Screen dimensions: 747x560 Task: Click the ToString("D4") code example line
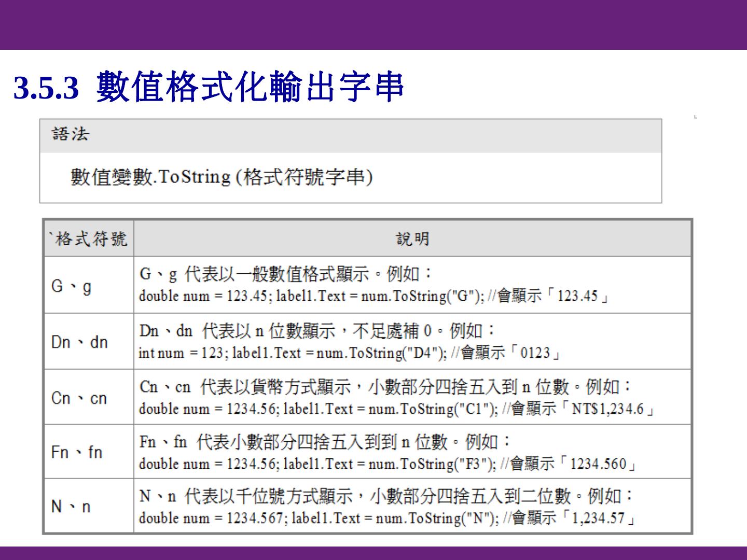point(349,354)
